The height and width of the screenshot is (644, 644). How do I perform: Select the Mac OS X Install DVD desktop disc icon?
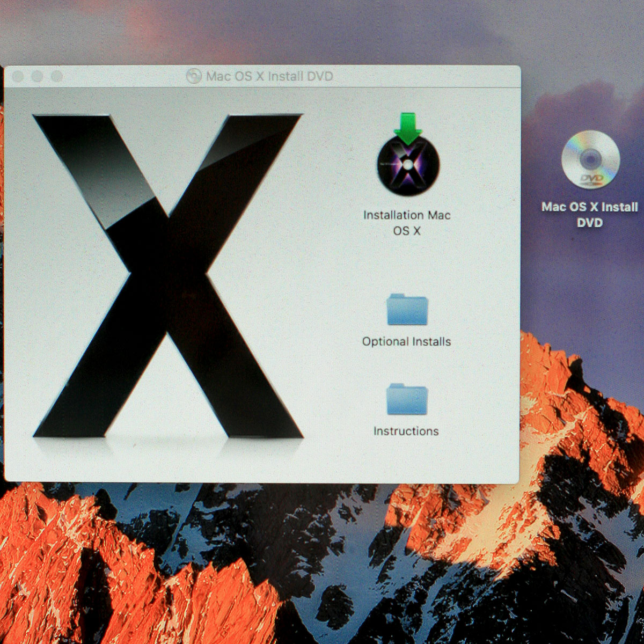[x=590, y=159]
